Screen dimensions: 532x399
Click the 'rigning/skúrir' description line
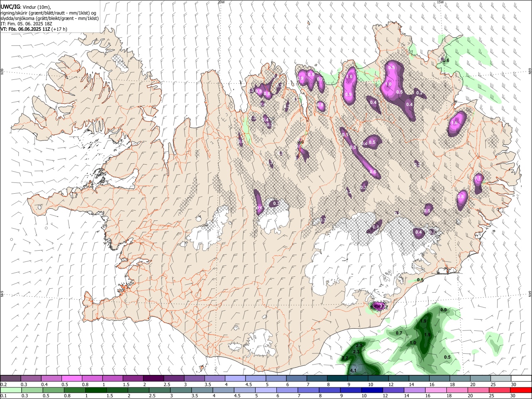pyautogui.click(x=49, y=12)
